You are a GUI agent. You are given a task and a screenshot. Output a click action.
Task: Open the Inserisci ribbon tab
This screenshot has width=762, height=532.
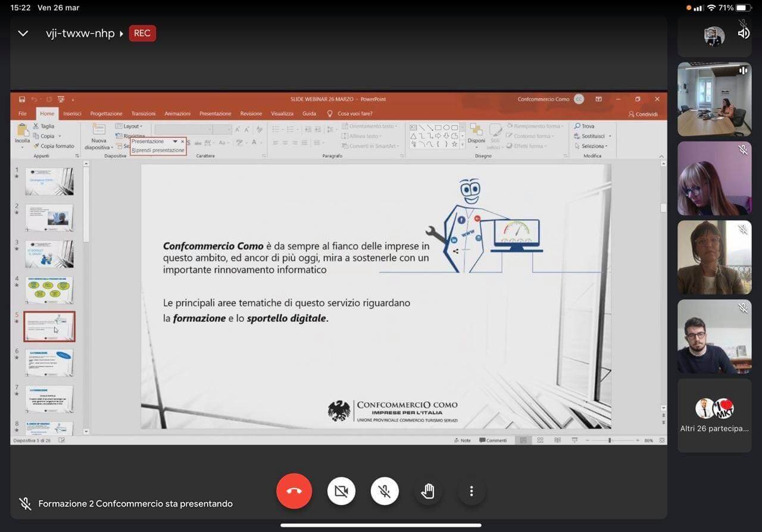(72, 114)
